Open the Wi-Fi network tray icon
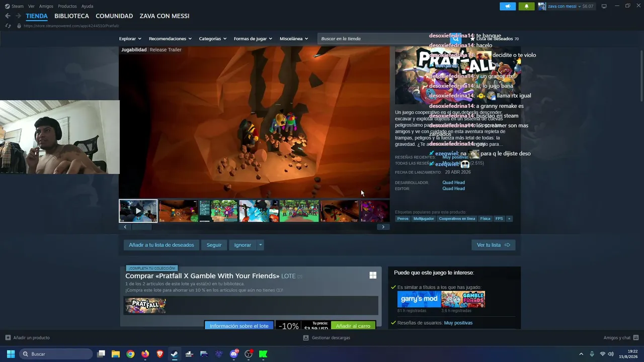This screenshot has height=362, width=644. (602, 354)
